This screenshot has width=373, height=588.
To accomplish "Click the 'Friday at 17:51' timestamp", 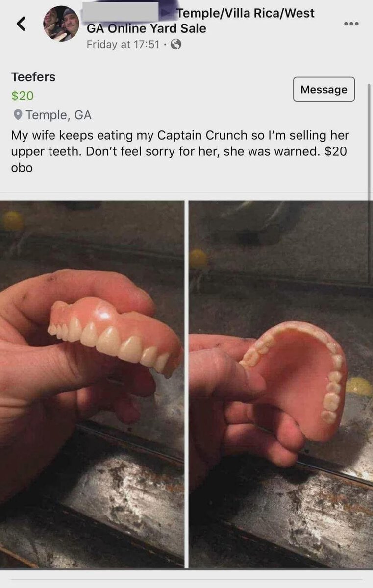I will coord(123,45).
